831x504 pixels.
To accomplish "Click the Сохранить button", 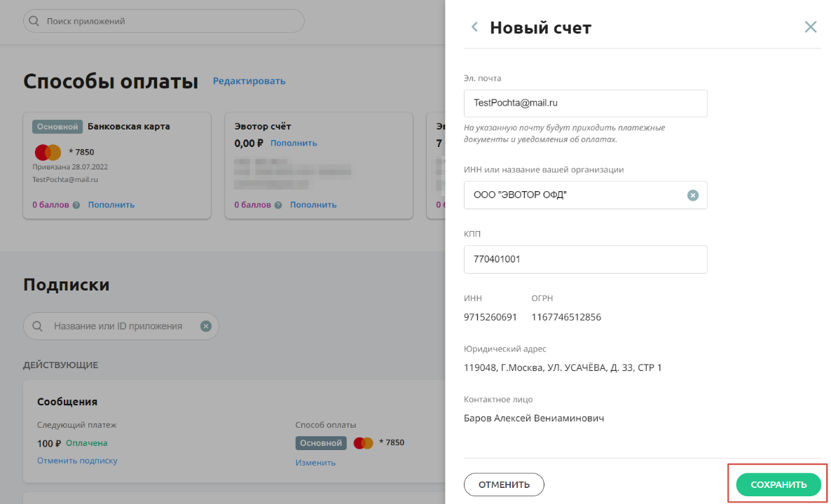I will (778, 484).
